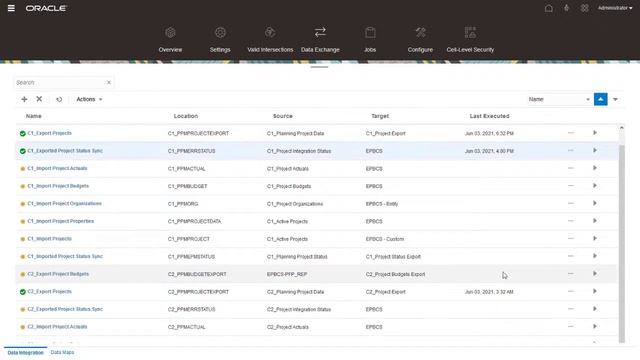640x360 pixels.
Task: Open the Jobs card
Action: click(x=370, y=40)
